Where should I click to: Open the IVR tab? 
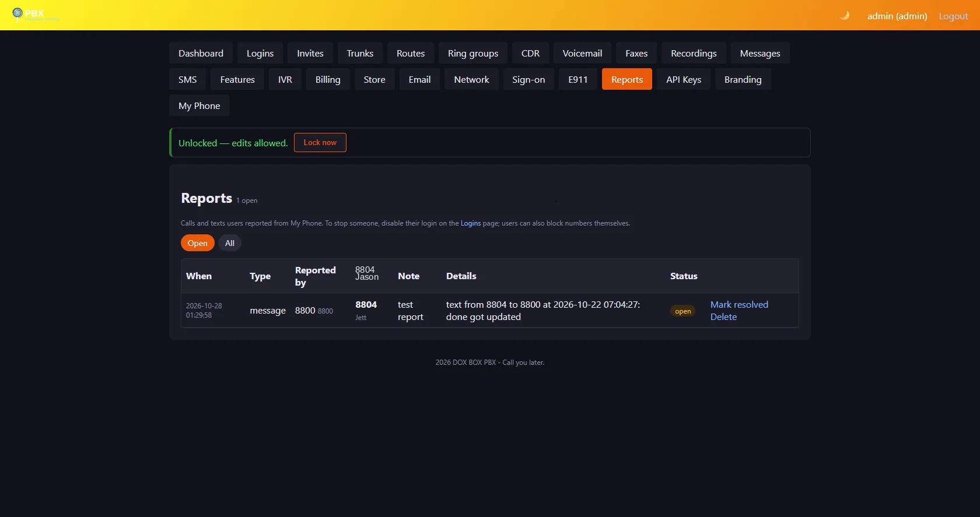point(285,79)
